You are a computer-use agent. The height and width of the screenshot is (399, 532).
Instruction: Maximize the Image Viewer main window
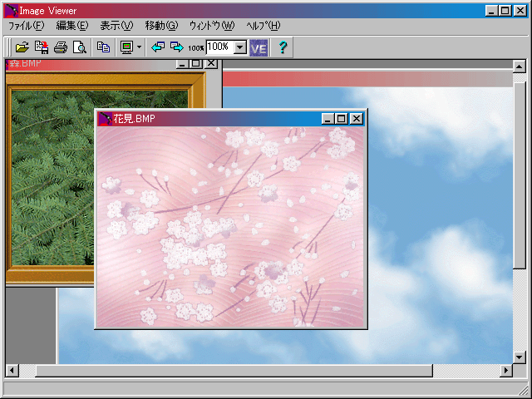tap(505, 11)
